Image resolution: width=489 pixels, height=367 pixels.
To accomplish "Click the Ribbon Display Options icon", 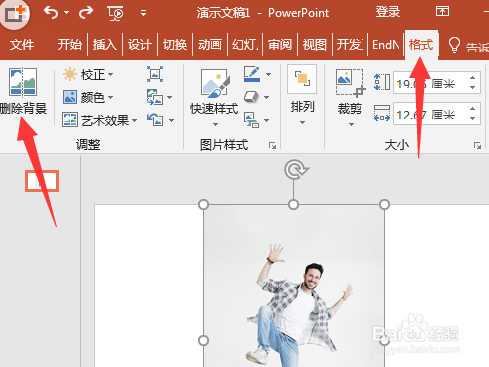I will pos(442,12).
